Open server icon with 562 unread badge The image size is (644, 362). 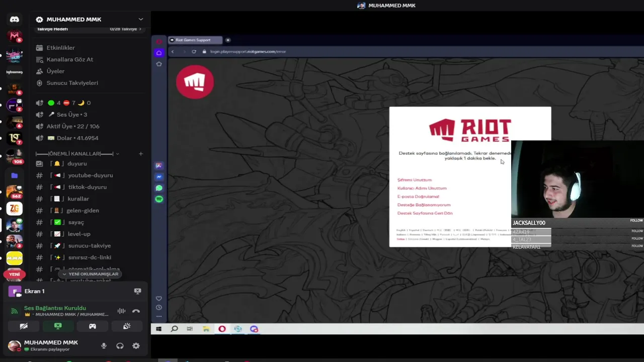tap(14, 192)
